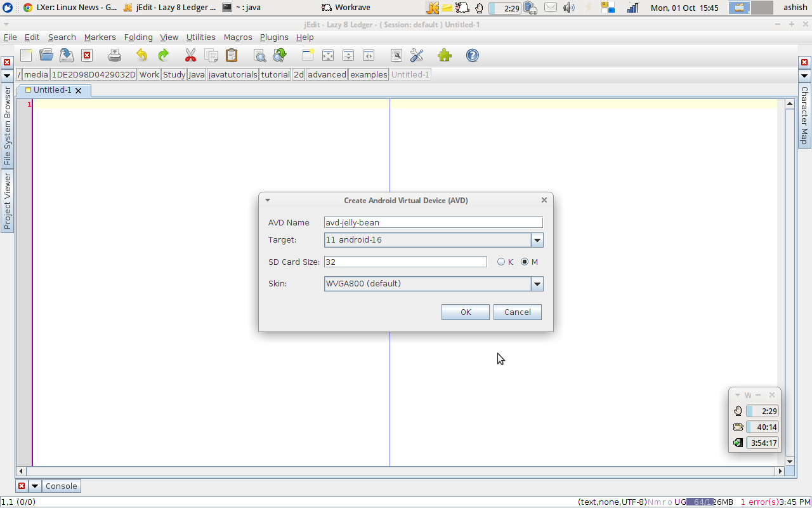The image size is (812, 508).
Task: Cancel the Create AVD dialog
Action: click(517, 312)
